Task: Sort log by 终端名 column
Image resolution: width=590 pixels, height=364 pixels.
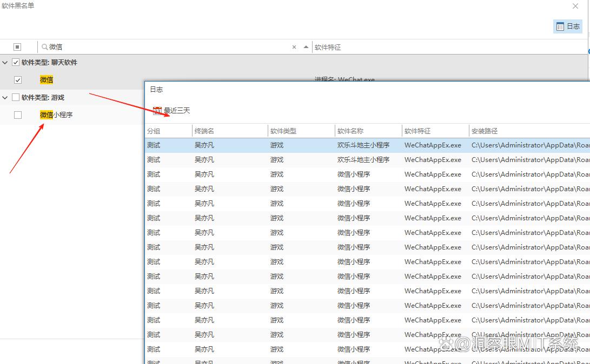Action: [x=204, y=131]
